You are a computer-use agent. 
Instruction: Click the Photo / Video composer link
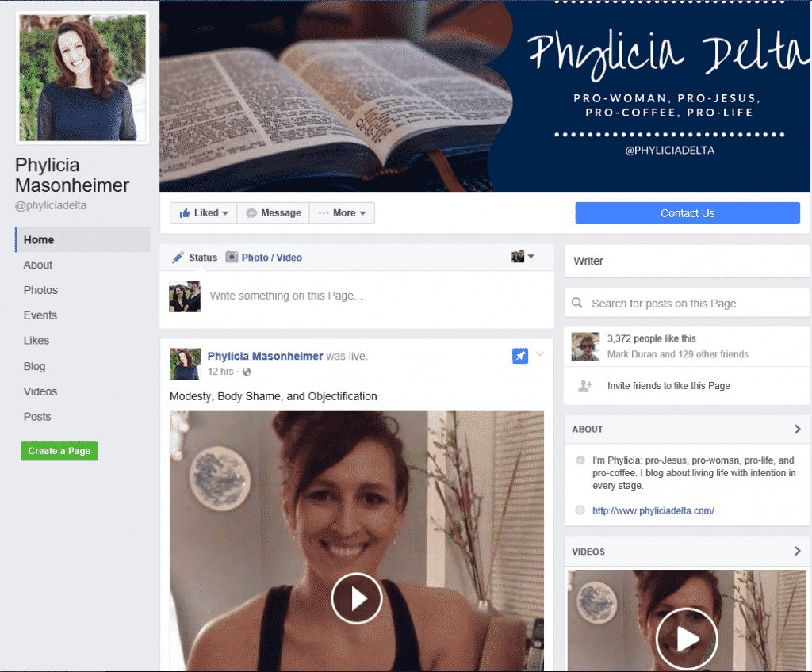pyautogui.click(x=271, y=258)
